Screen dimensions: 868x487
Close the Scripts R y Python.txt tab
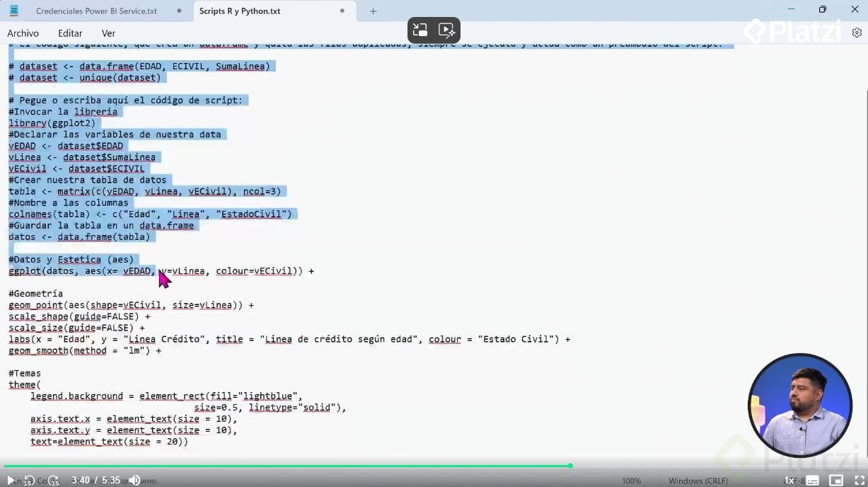[x=342, y=11]
